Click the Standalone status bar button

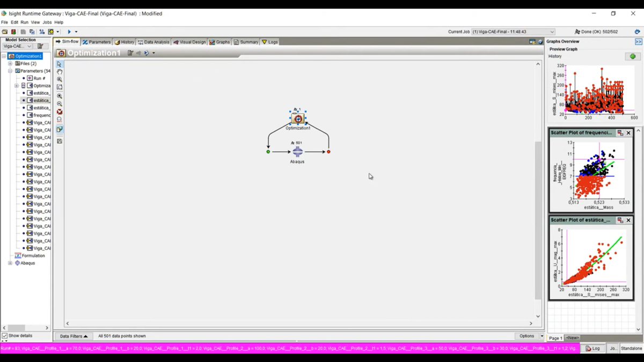[631, 349]
